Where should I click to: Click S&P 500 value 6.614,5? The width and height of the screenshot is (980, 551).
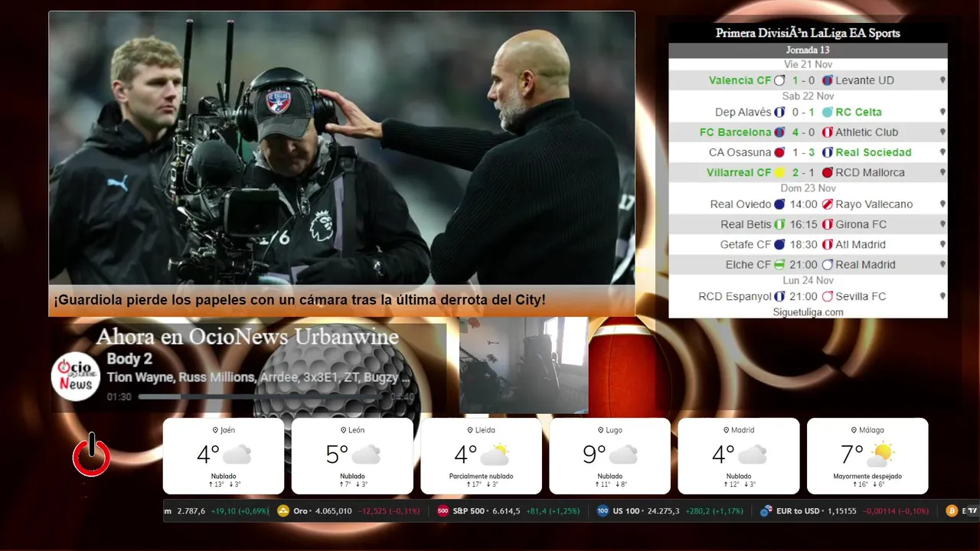tap(505, 511)
